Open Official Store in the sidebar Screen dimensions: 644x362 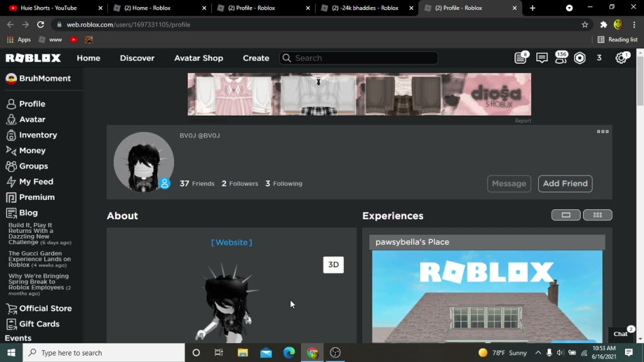click(39, 308)
